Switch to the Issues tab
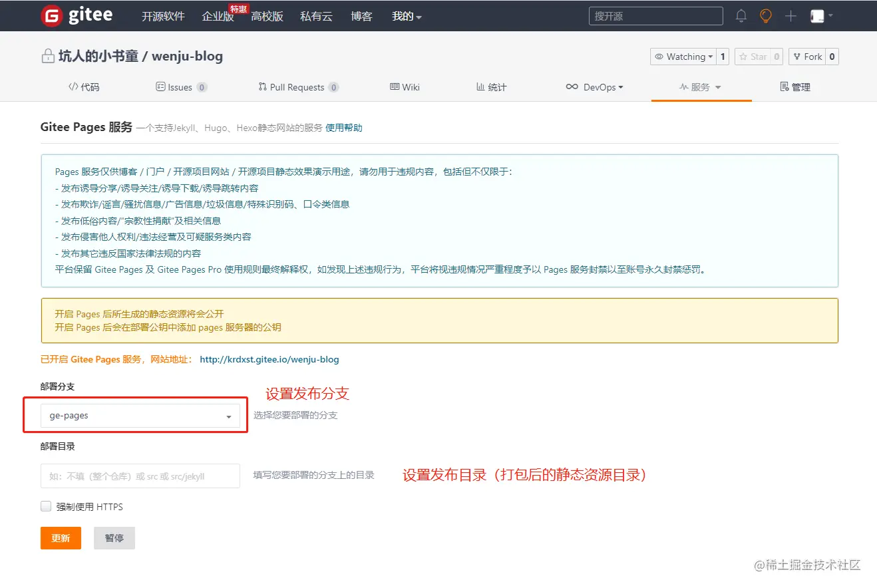877x588 pixels. point(181,87)
